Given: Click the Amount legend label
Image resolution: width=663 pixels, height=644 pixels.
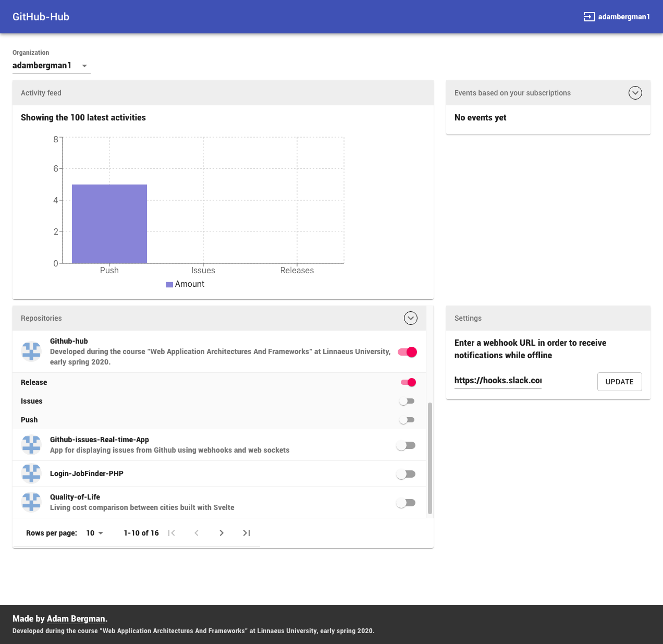Looking at the screenshot, I should pos(190,284).
